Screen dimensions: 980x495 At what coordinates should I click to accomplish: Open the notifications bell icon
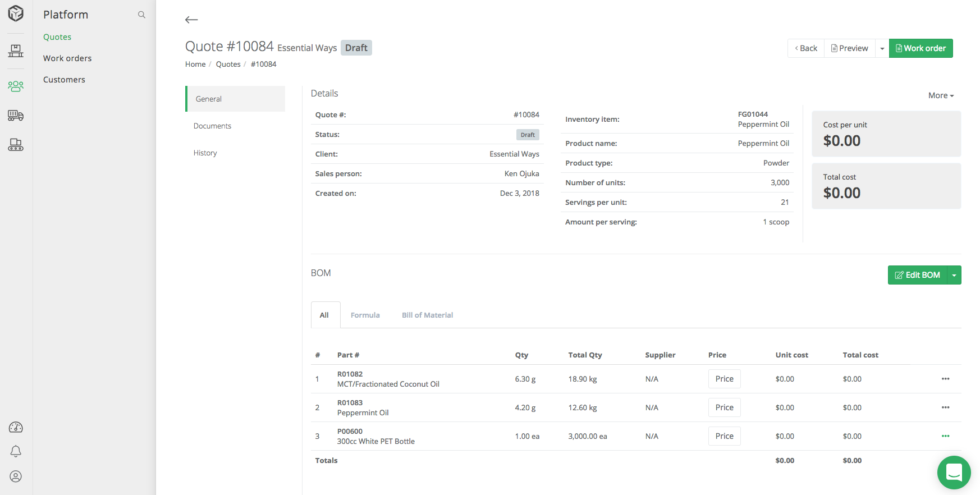point(16,451)
